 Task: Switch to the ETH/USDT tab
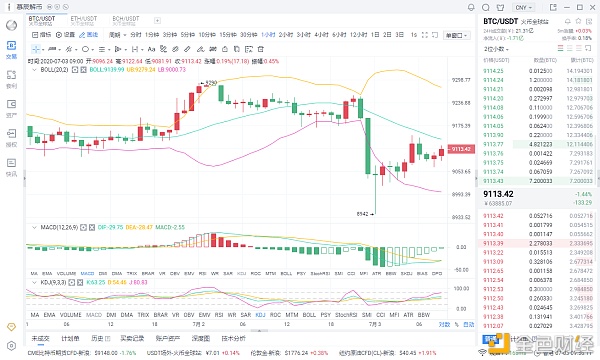pos(84,20)
